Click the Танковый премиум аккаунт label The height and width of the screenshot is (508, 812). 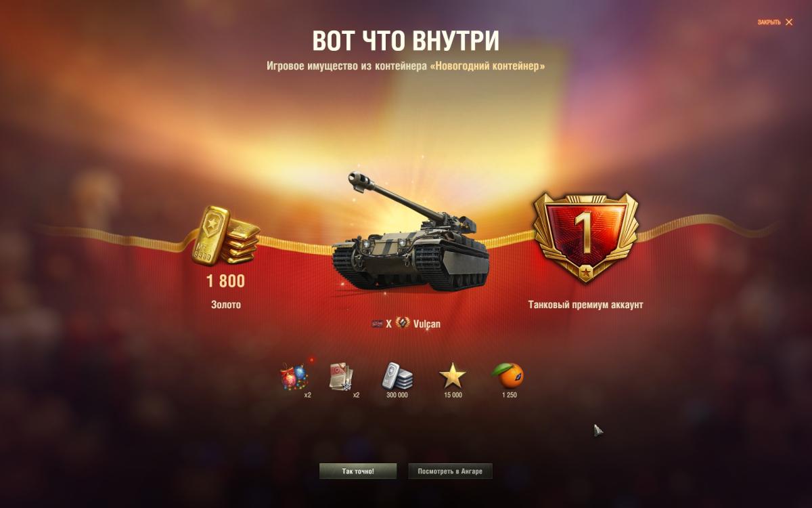point(586,305)
